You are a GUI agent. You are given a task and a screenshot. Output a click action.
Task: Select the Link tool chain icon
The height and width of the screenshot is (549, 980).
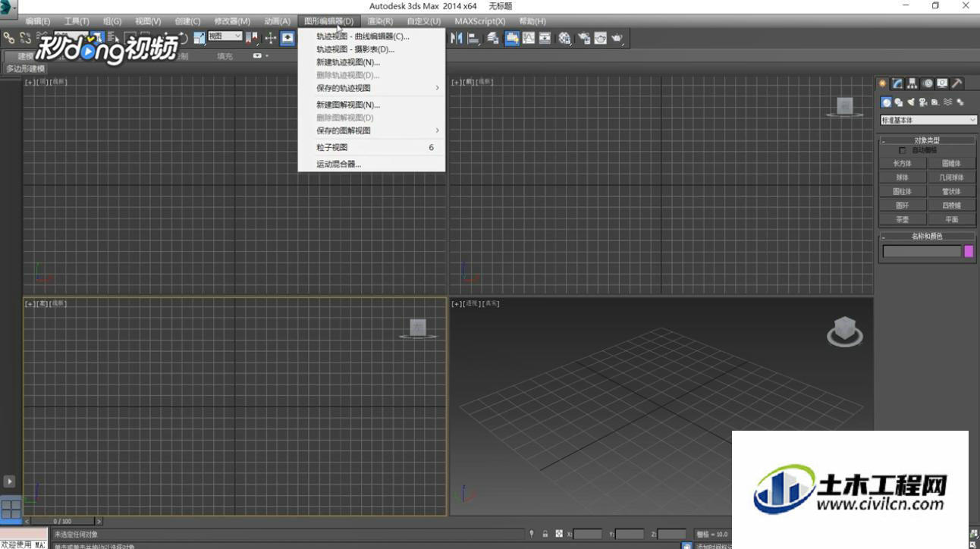(x=9, y=37)
